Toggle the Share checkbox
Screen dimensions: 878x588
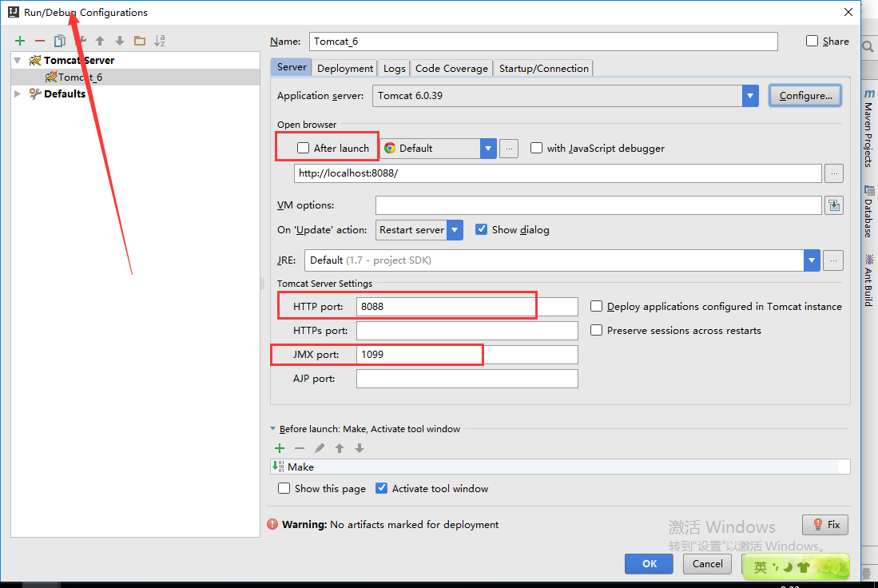point(812,41)
